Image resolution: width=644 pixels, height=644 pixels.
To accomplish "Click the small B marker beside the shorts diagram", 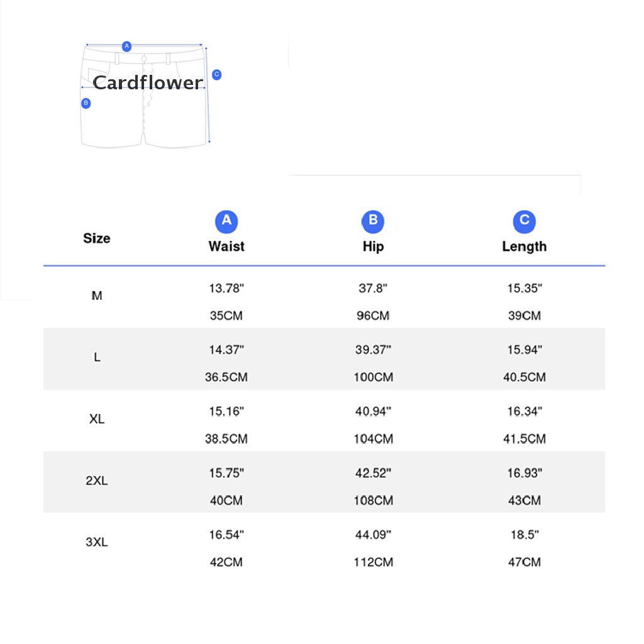I will [86, 103].
